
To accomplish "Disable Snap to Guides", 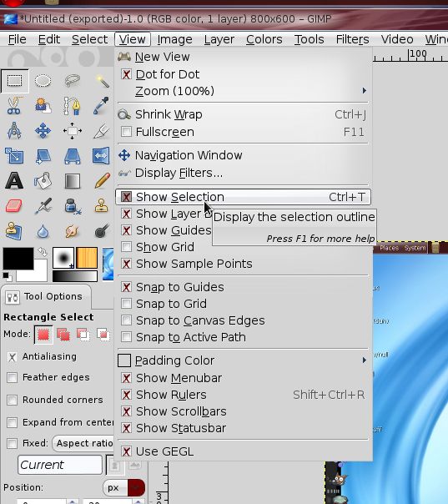I will point(244,287).
